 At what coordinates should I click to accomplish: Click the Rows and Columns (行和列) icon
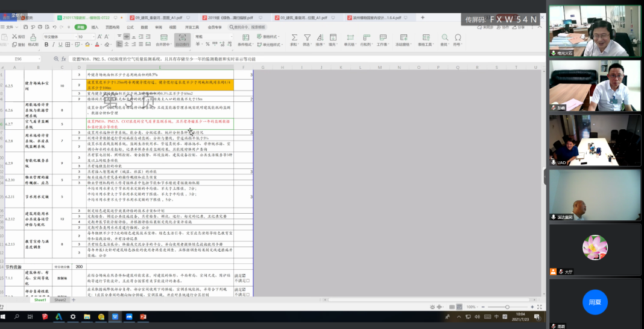point(365,37)
